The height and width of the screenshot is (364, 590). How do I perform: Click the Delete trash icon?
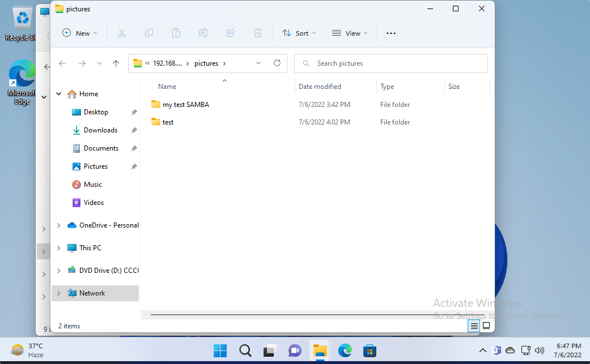258,33
